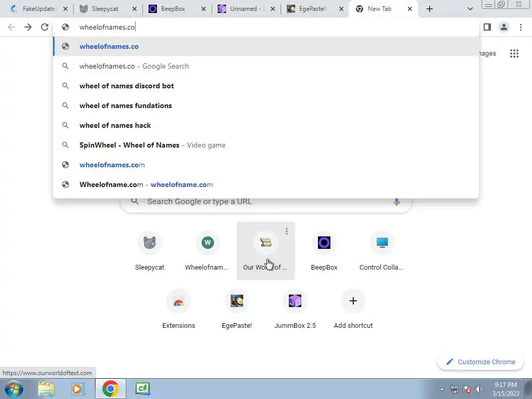Close the Unnamed tab
The image size is (532, 399).
pyautogui.click(x=273, y=9)
